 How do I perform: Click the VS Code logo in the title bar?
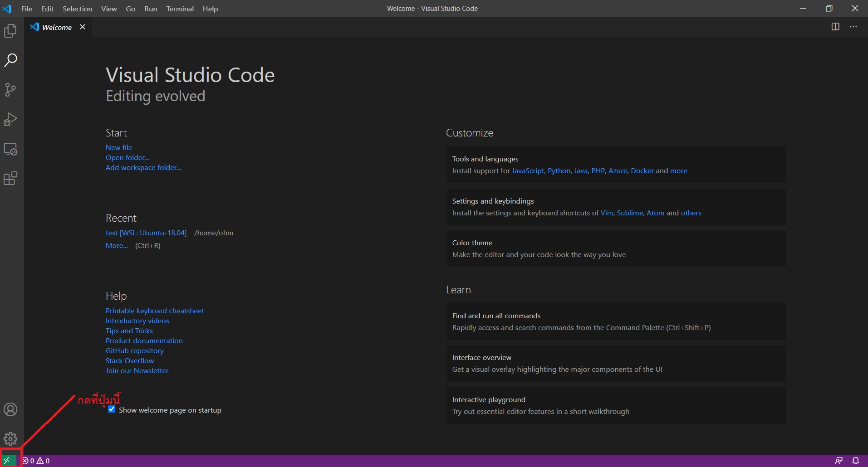[7, 9]
